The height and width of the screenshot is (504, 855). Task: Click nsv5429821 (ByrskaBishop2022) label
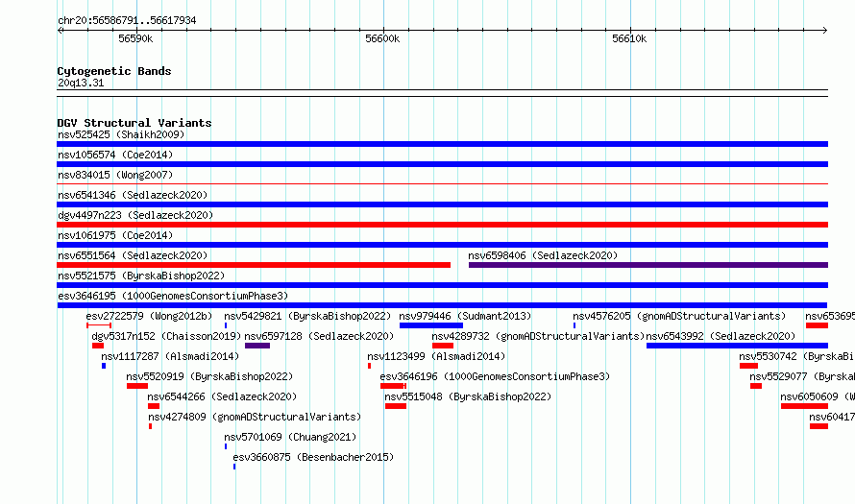307,316
